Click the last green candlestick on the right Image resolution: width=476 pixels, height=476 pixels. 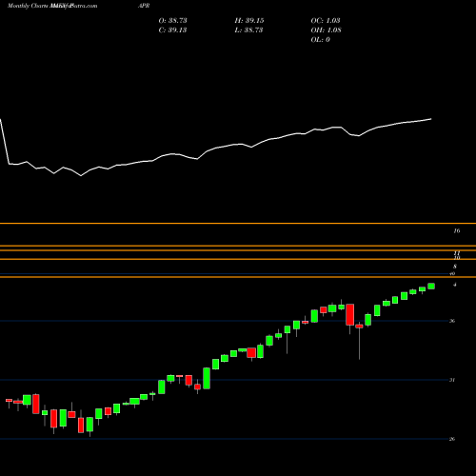(x=431, y=287)
